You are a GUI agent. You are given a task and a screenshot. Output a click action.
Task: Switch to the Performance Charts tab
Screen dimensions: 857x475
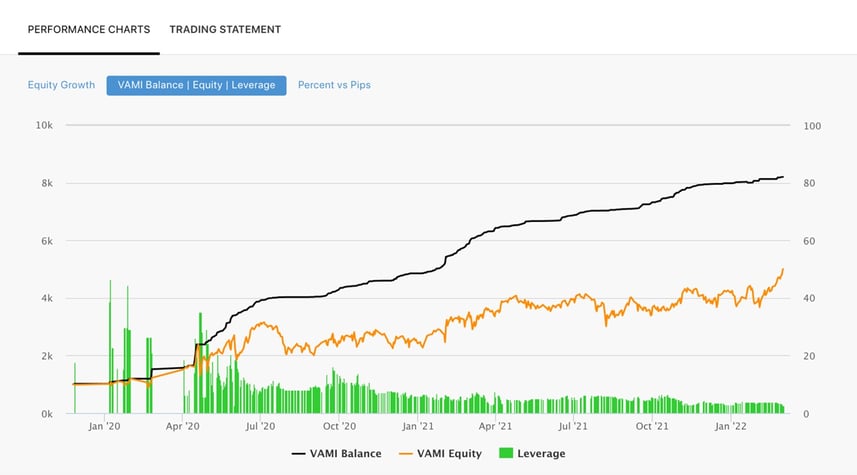click(89, 29)
